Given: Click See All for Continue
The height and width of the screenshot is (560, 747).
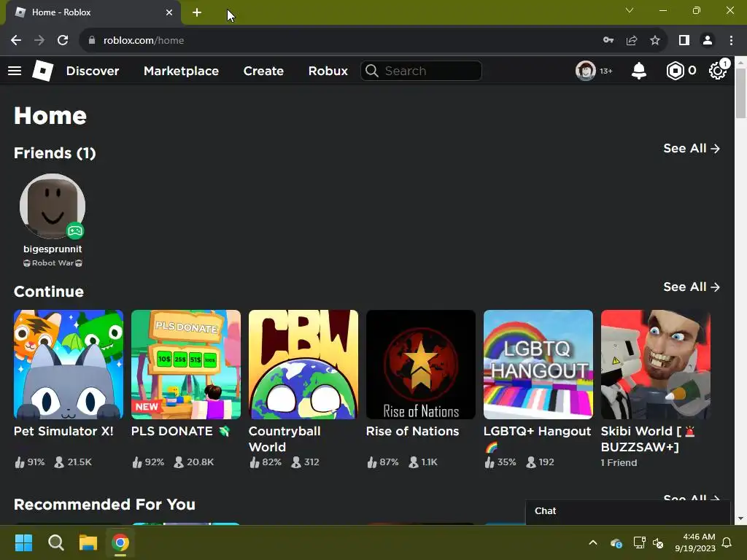Looking at the screenshot, I should tap(692, 287).
